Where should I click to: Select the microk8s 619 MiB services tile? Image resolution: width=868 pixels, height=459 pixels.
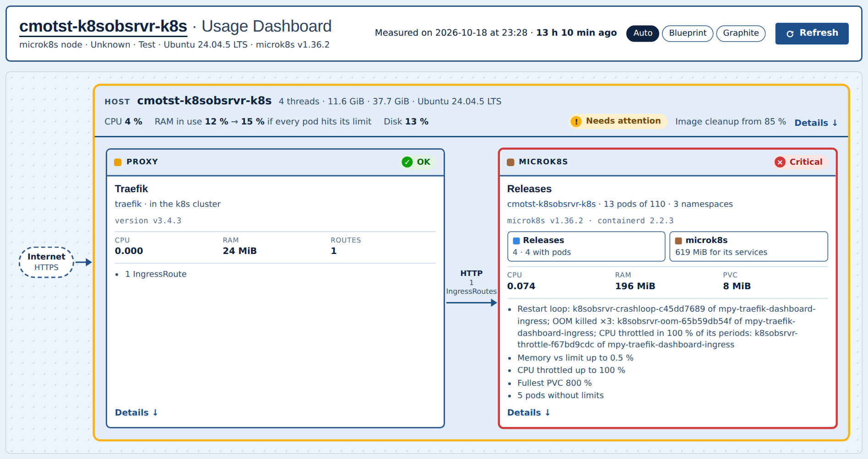(x=749, y=246)
